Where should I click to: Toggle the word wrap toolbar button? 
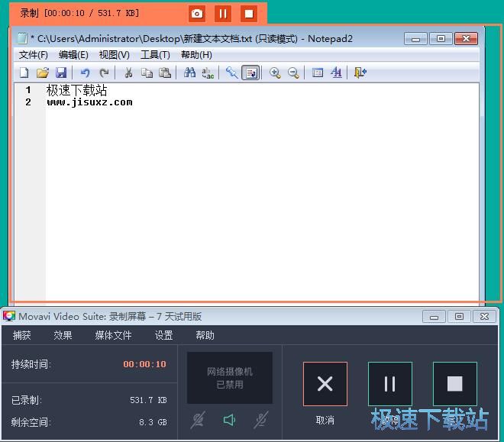[250, 73]
